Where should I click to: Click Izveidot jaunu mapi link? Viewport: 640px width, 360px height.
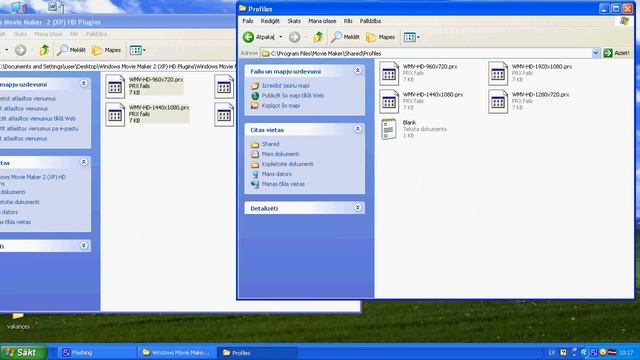(x=286, y=86)
